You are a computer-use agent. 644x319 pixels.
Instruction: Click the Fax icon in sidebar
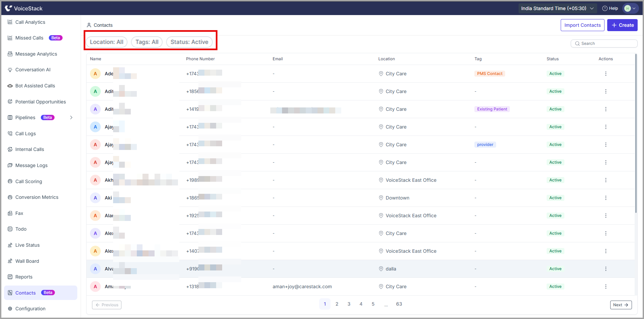pos(10,213)
